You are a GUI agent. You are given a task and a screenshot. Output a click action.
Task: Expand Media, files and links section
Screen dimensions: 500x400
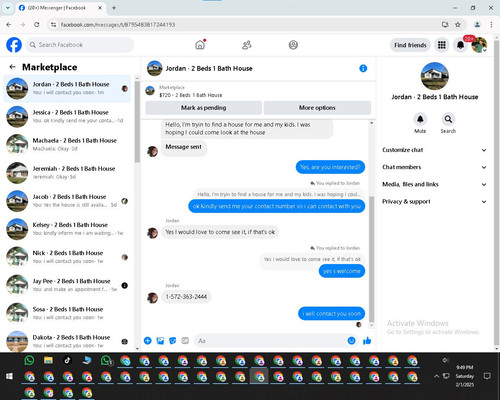coord(434,184)
